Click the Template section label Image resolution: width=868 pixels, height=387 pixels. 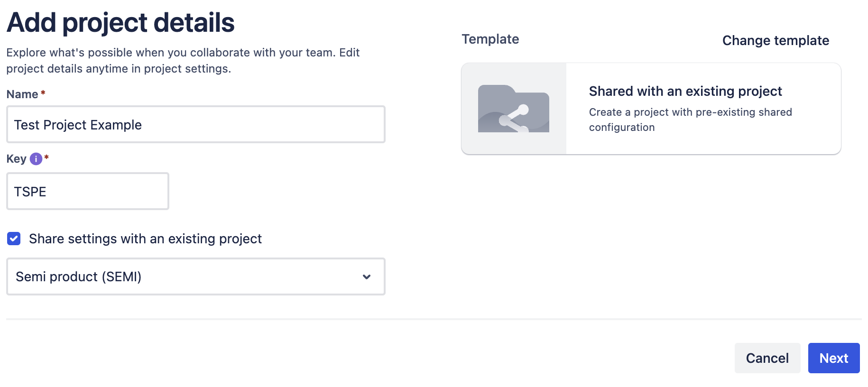pyautogui.click(x=490, y=39)
